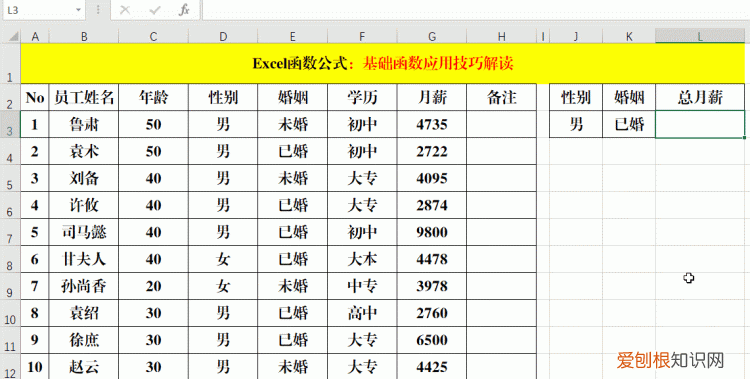Click the yellow title cell 'Excel函数公式'
Screen dimensions: 750x379
point(383,64)
